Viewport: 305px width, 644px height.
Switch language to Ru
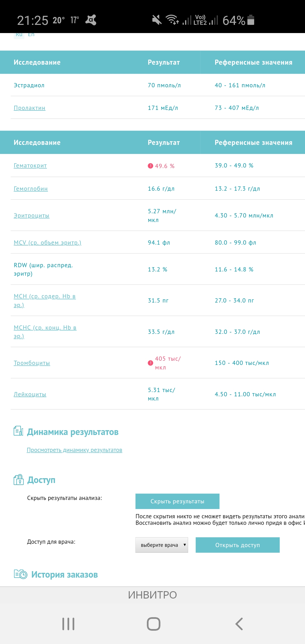coord(19,35)
